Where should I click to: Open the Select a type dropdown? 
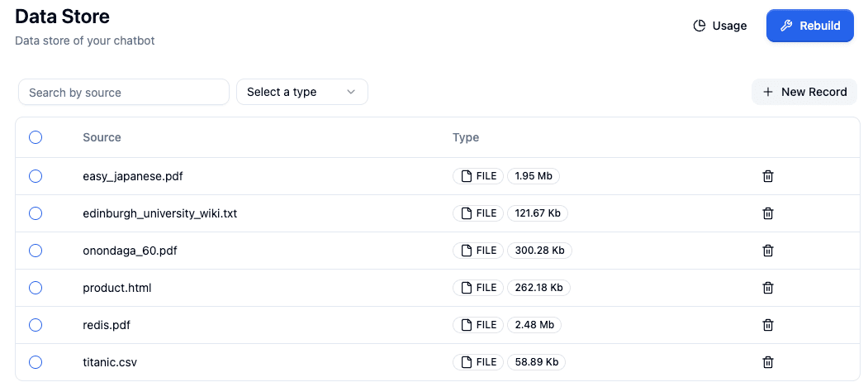301,92
